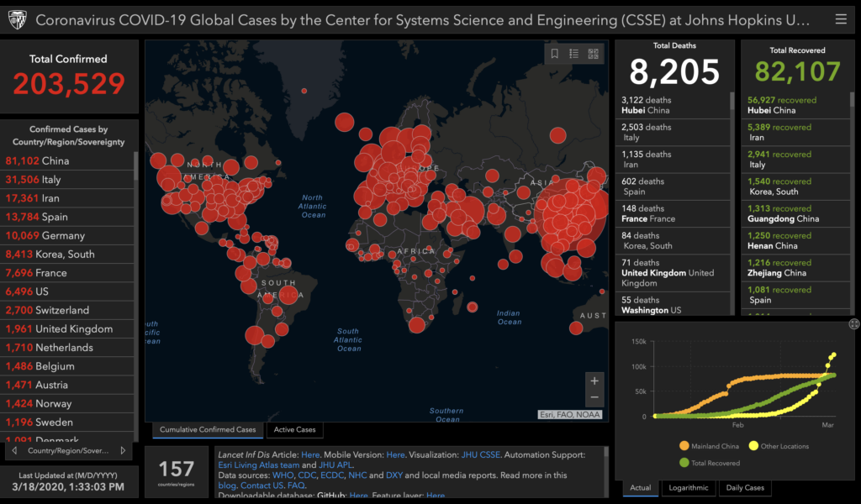
Task: Toggle Total Recovered series in chart legend
Action: (x=710, y=463)
